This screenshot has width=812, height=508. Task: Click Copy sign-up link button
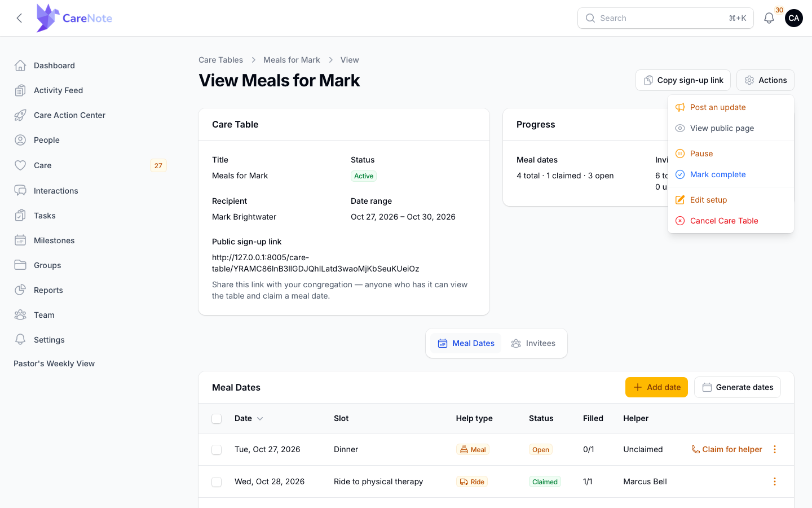tap(683, 80)
